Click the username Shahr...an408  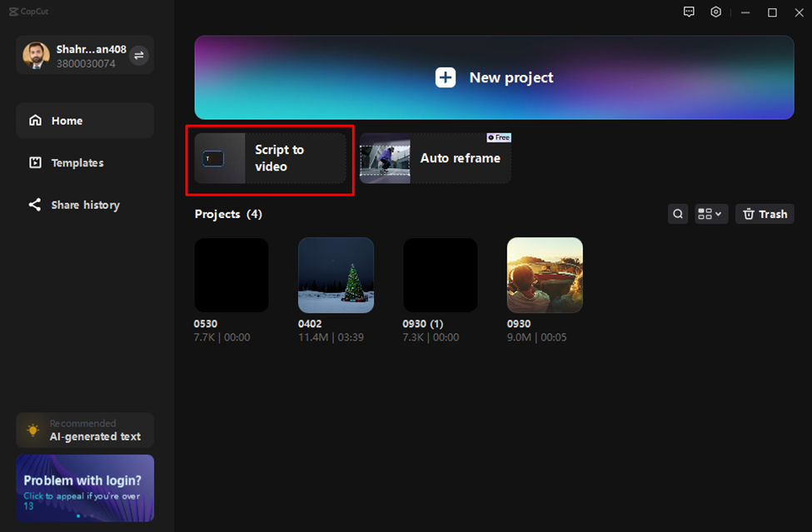point(91,49)
